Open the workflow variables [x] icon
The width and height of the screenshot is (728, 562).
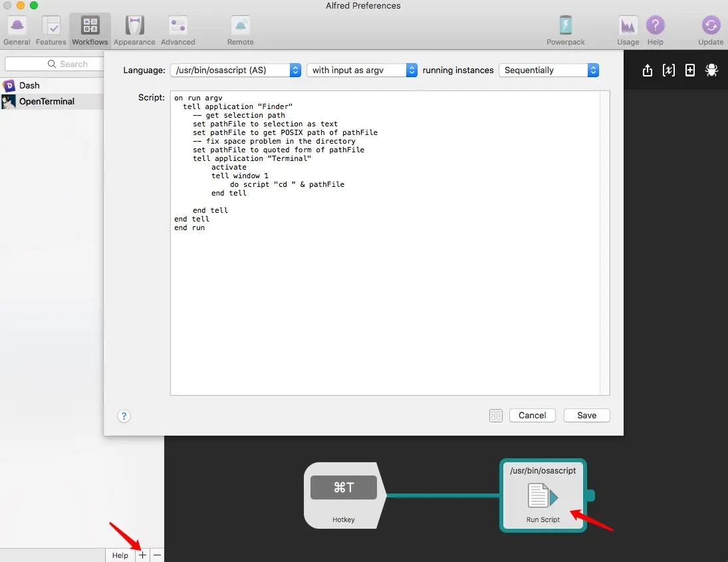point(669,70)
